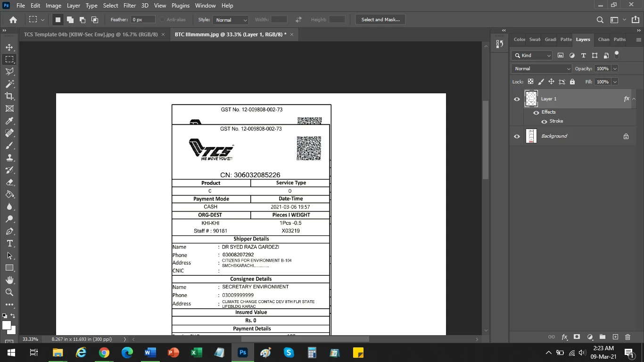Select the Brush tool
Screen dimensions: 644x362
(x=9, y=145)
